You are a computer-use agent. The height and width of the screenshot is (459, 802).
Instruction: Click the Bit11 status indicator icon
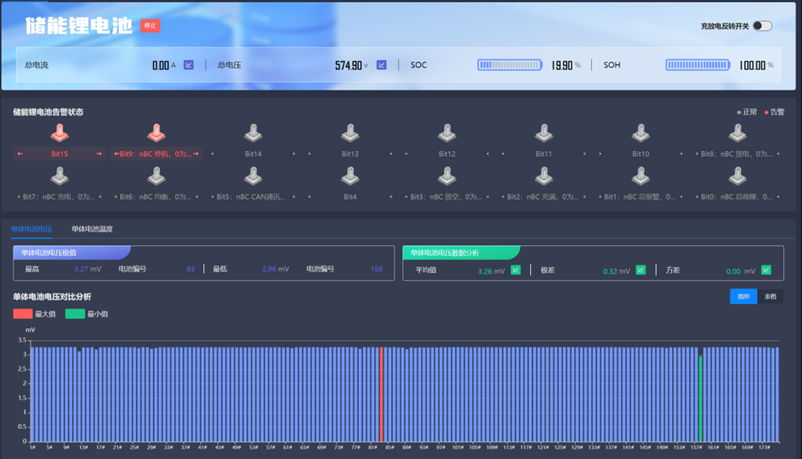[x=544, y=133]
